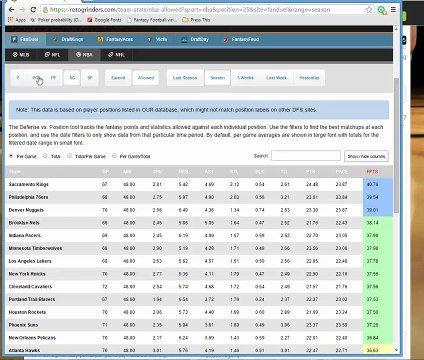Click the Search input field
This screenshot has width=424, height=360.
tap(306, 156)
